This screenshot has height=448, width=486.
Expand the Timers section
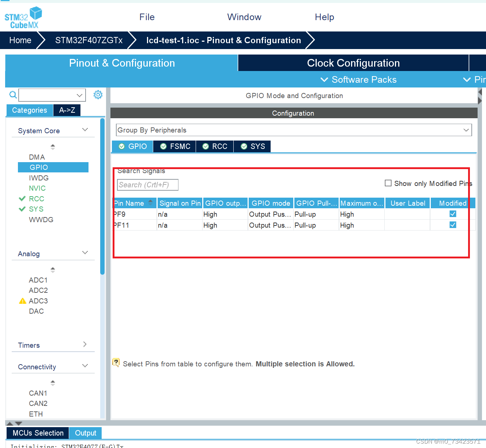tap(85, 344)
